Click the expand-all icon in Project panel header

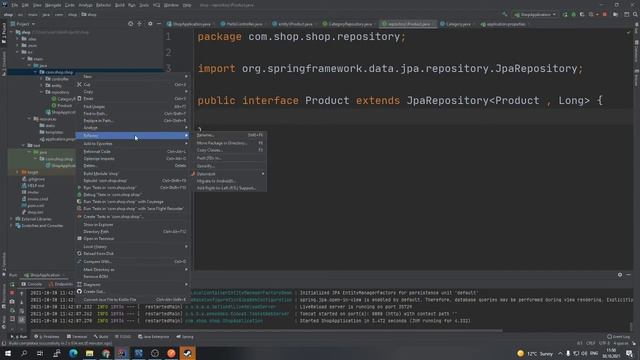click(x=140, y=24)
